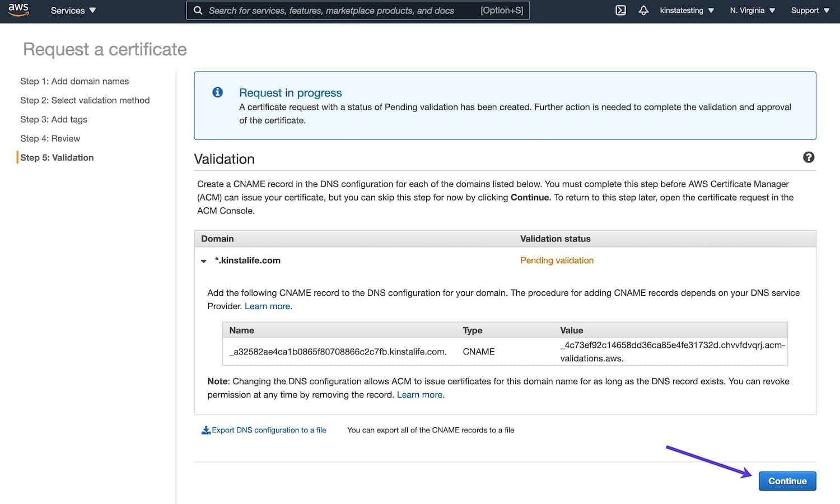
Task: Open the Validation help question mark
Action: [x=809, y=157]
